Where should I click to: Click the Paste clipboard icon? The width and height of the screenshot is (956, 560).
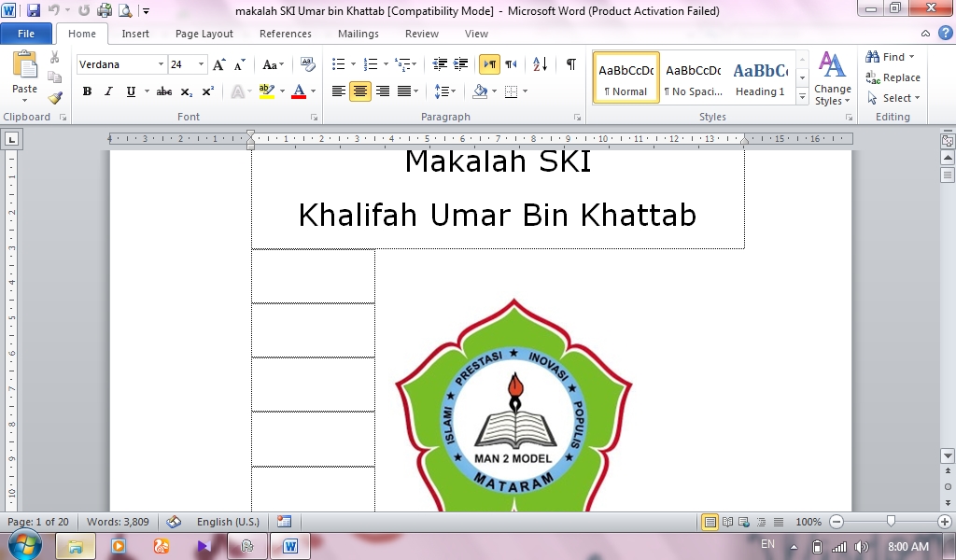point(25,64)
